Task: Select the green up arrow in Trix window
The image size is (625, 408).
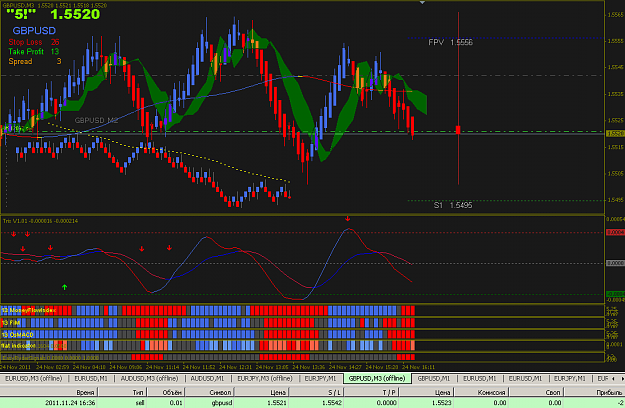Action: pos(65,287)
